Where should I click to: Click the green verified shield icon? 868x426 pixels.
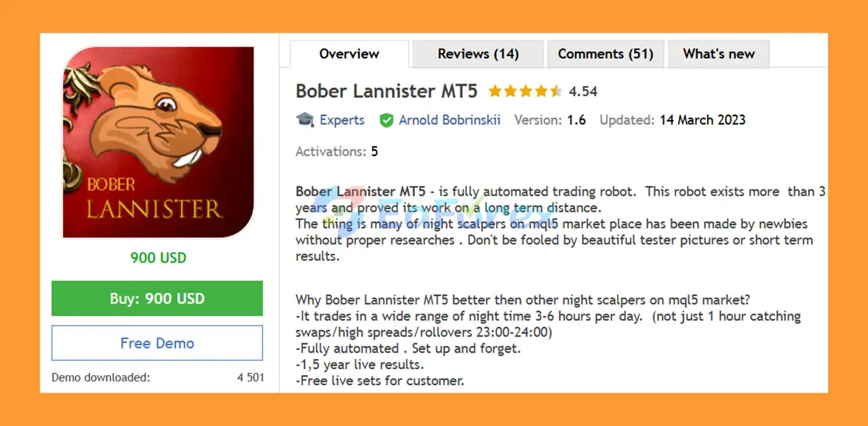point(387,121)
